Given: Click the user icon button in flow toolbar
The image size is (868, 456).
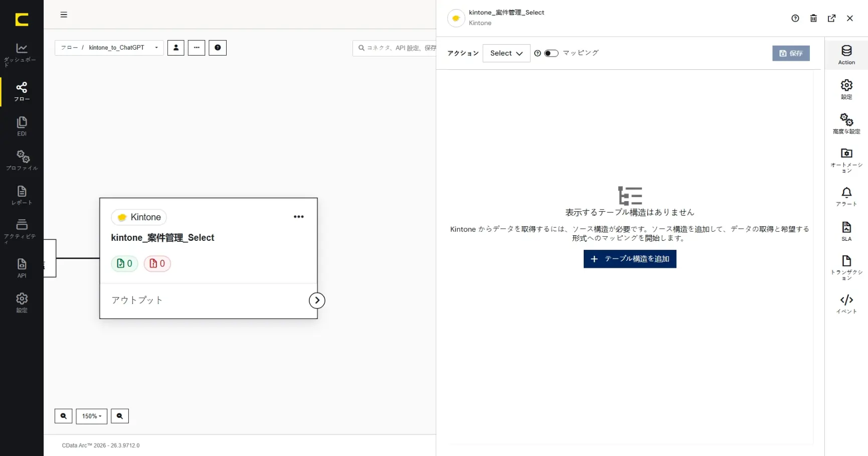Looking at the screenshot, I should point(176,48).
